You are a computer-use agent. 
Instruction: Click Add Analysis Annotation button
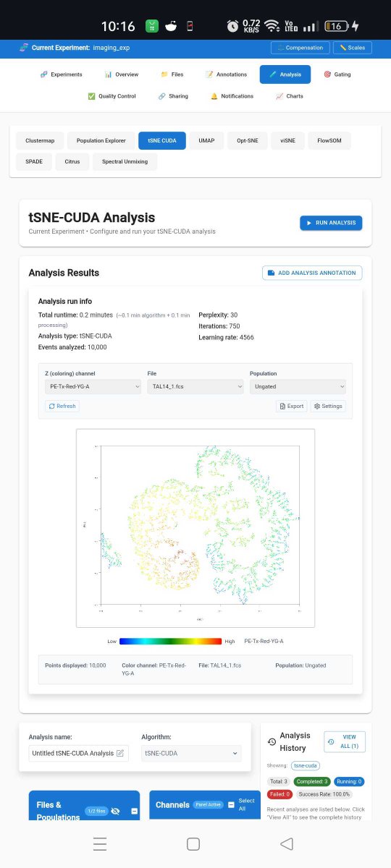[312, 273]
